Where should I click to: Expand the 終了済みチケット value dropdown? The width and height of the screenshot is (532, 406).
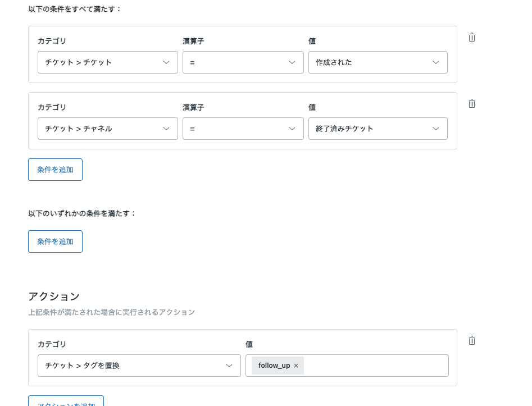click(x=378, y=129)
